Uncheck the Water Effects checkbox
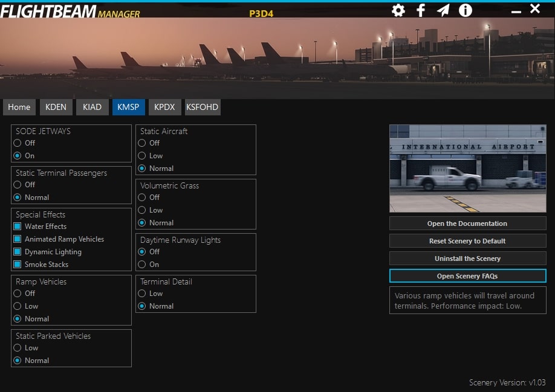Image resolution: width=555 pixels, height=392 pixels. pos(18,227)
